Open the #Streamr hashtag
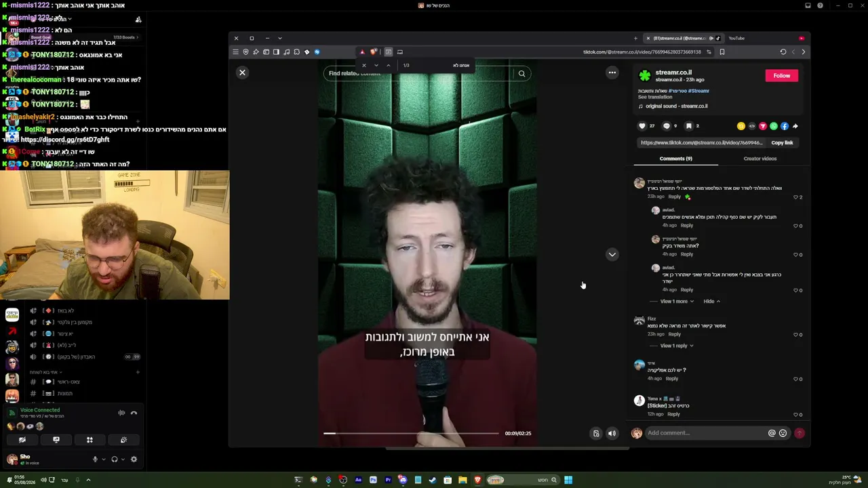 coord(698,91)
